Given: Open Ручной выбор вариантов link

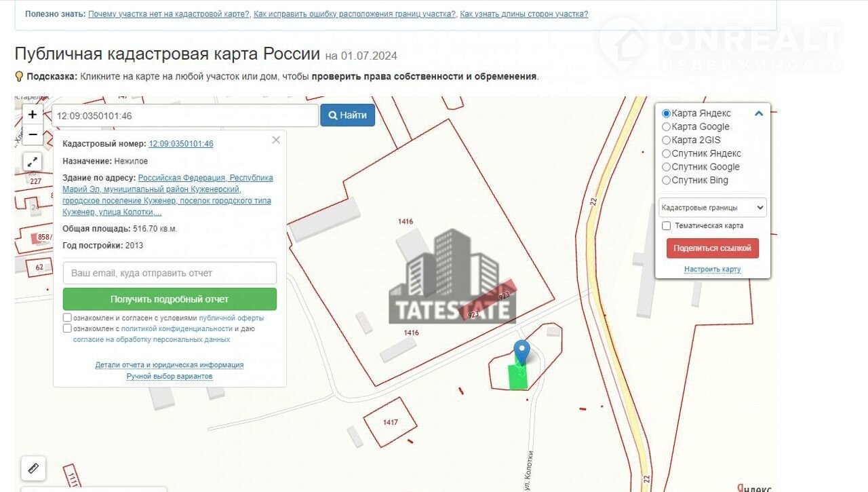Looking at the screenshot, I should tap(170, 376).
